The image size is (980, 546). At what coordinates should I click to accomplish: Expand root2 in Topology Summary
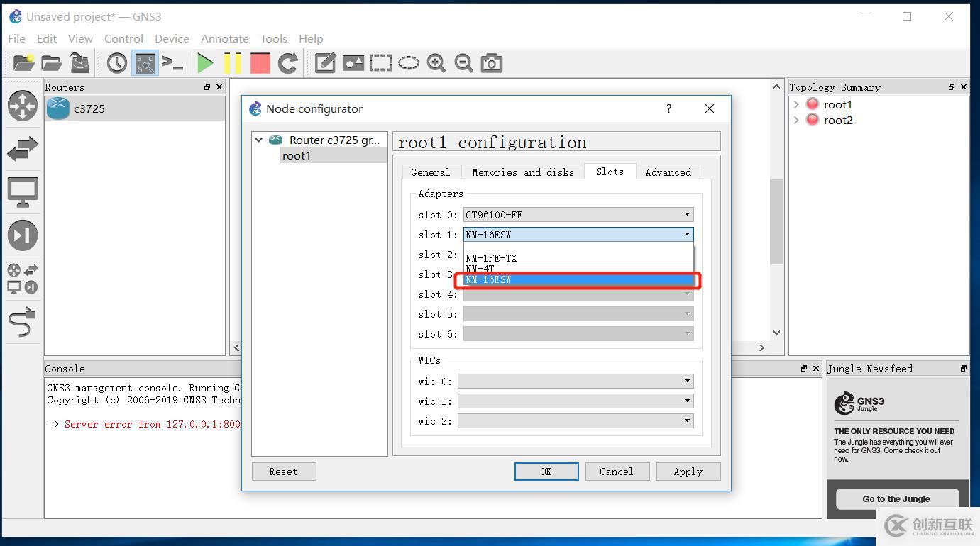pyautogui.click(x=796, y=120)
